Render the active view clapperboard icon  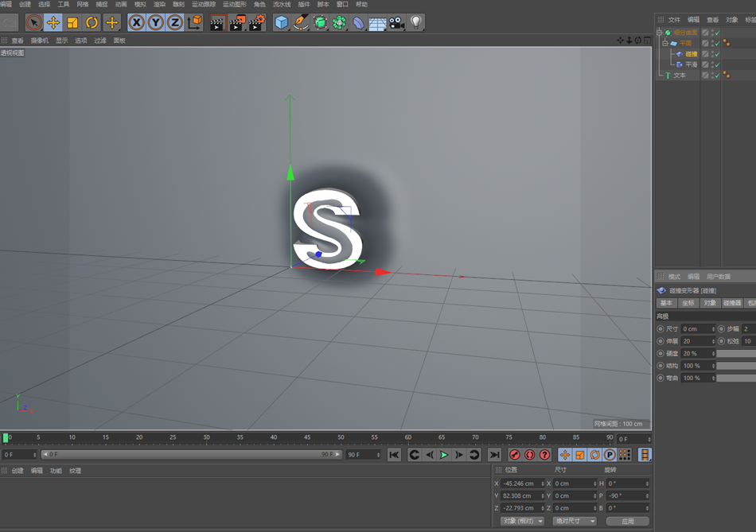click(x=217, y=22)
